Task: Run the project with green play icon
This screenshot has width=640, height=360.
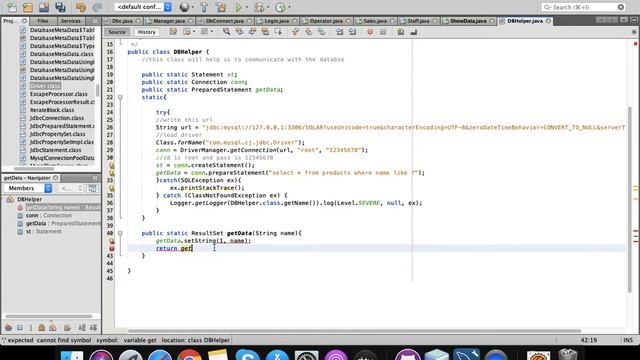Action: pyautogui.click(x=239, y=7)
